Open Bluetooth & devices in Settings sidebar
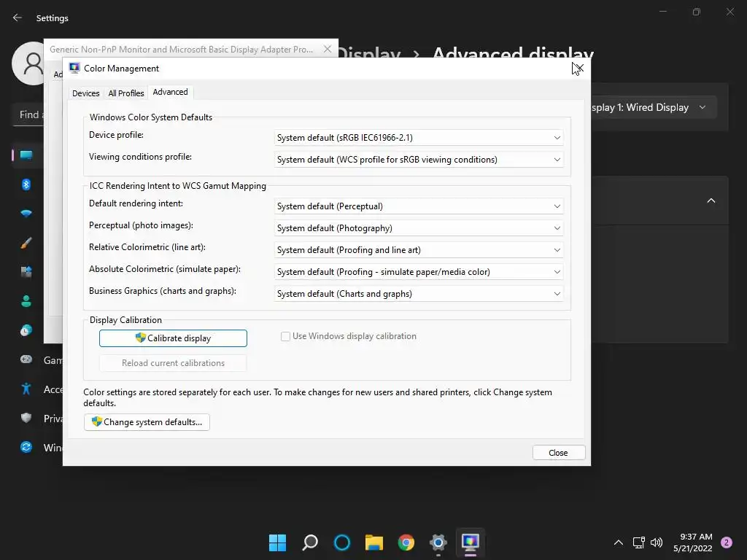Screen dimensions: 747x560 click(x=26, y=184)
